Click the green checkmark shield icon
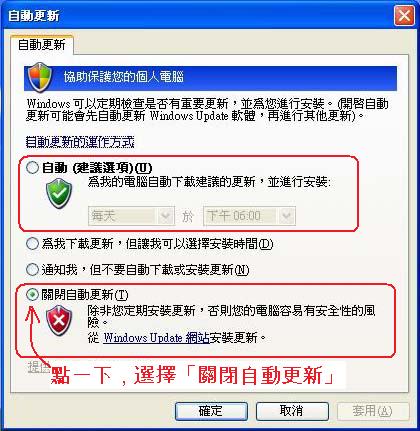 click(59, 193)
